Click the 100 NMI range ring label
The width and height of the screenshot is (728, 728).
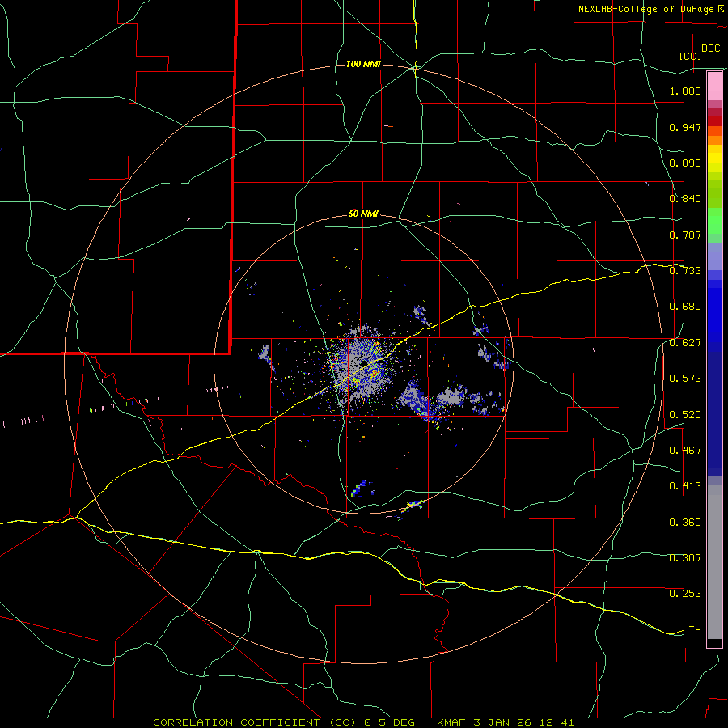click(363, 64)
